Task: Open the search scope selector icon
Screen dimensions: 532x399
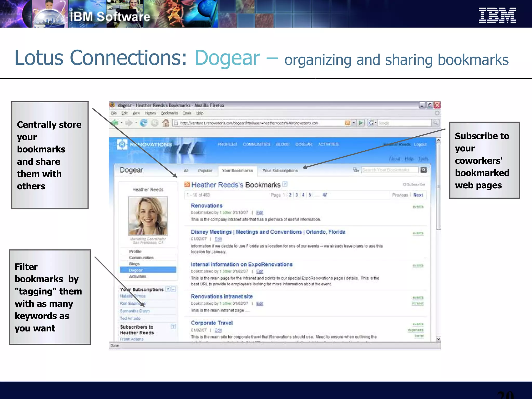Action: pyautogui.click(x=356, y=170)
